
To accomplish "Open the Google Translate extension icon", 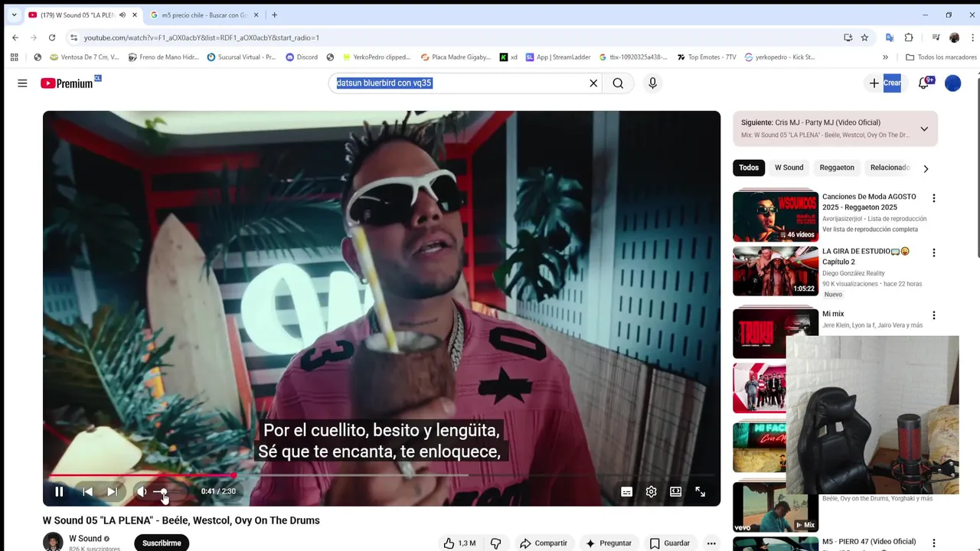I will pos(889,37).
